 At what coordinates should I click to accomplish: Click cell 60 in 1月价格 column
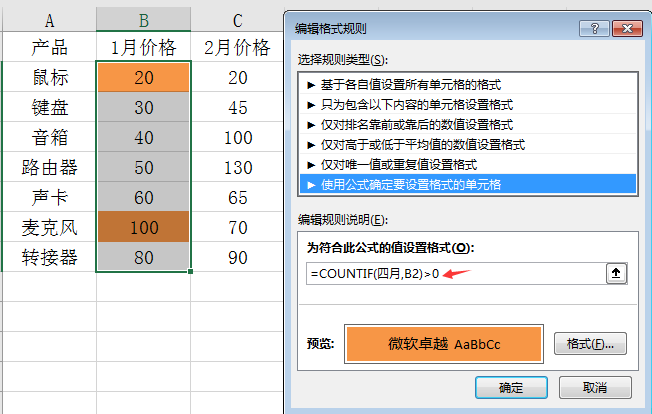coord(143,197)
